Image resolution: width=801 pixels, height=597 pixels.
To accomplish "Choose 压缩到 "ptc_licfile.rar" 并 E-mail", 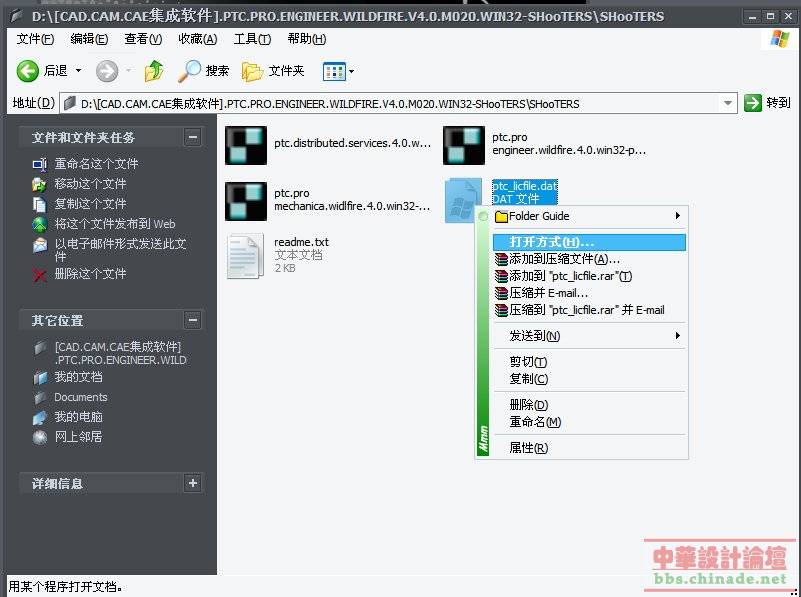I will pyautogui.click(x=589, y=310).
